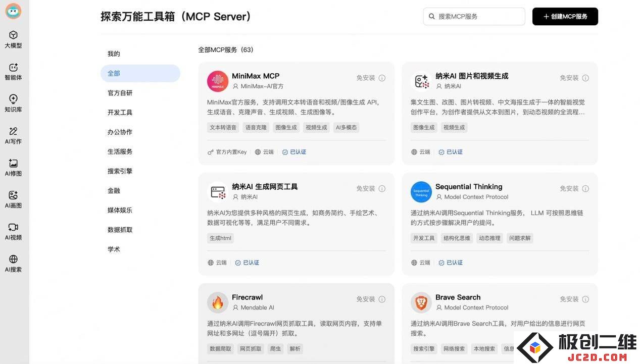This screenshot has width=640, height=364.
Task: Click the 生成html tag
Action: click(x=220, y=238)
